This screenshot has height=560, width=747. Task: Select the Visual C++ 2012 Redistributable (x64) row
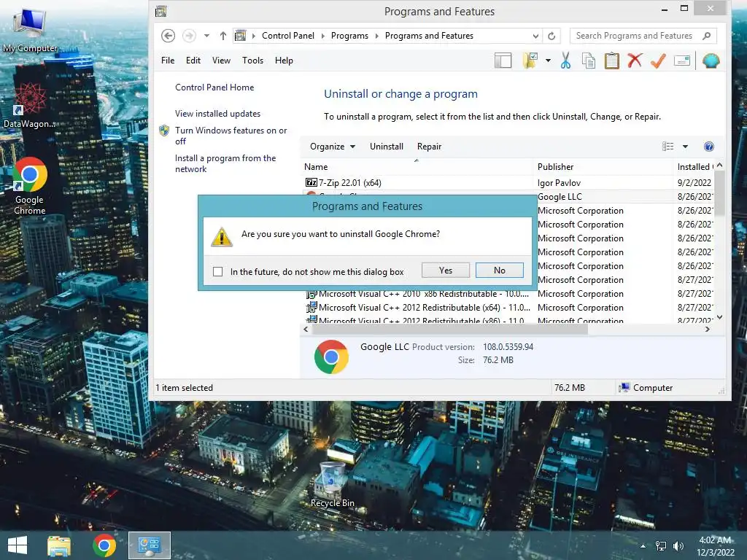(508, 308)
